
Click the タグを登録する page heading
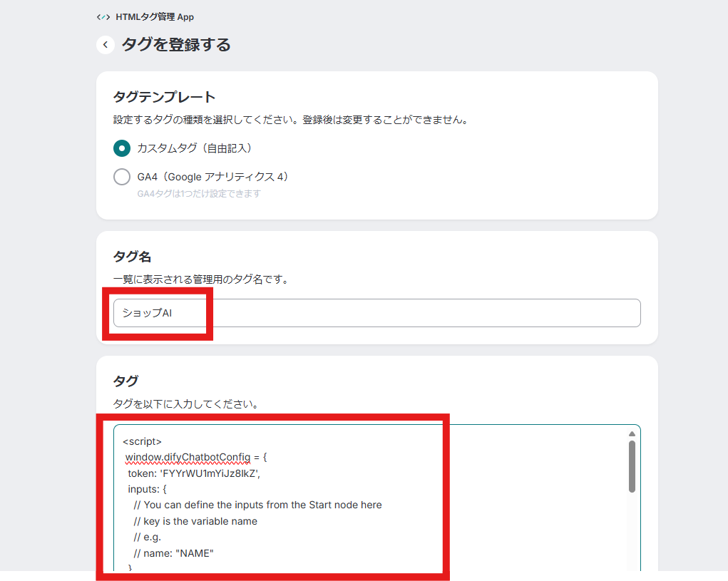(176, 45)
